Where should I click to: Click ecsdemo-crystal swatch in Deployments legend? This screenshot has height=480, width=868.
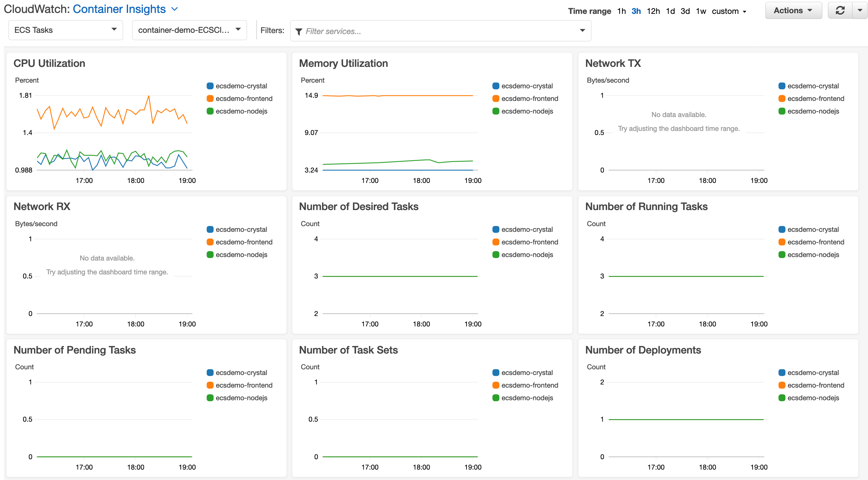pos(782,372)
